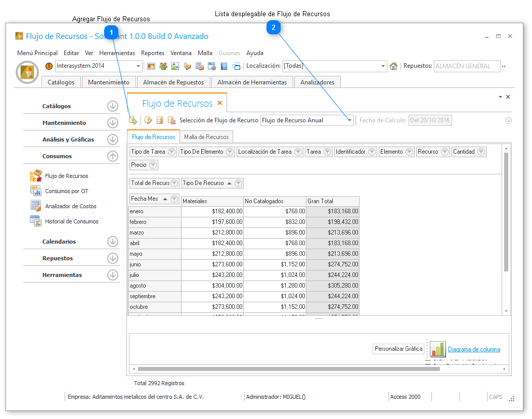Toggle the filter on Tipo de Tarea field
The height and width of the screenshot is (419, 532).
click(x=171, y=152)
